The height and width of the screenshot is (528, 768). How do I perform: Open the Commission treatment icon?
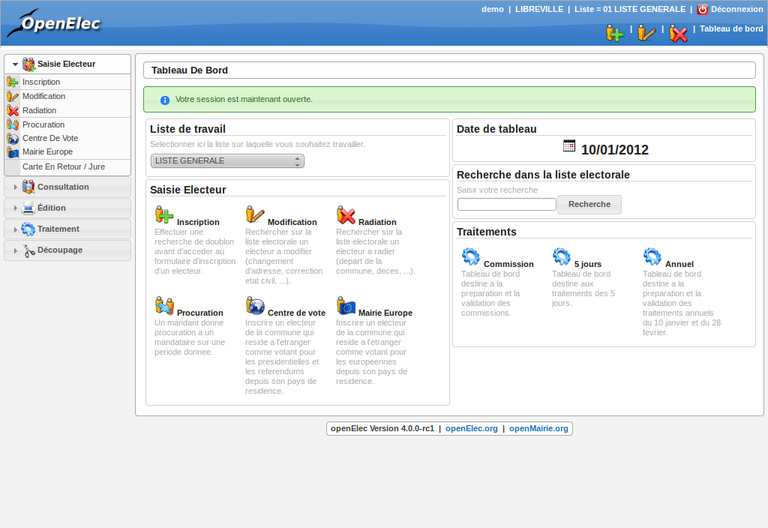(x=471, y=257)
